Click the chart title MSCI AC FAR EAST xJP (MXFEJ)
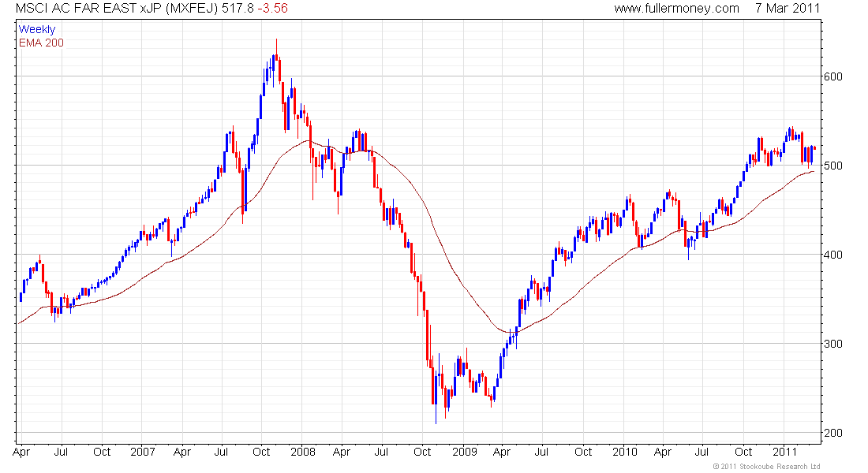Screen dimensions: 868x473 pos(117,9)
